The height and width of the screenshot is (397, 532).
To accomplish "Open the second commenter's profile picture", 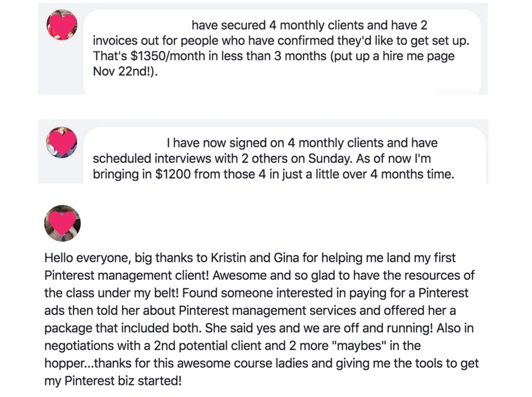I will (62, 142).
